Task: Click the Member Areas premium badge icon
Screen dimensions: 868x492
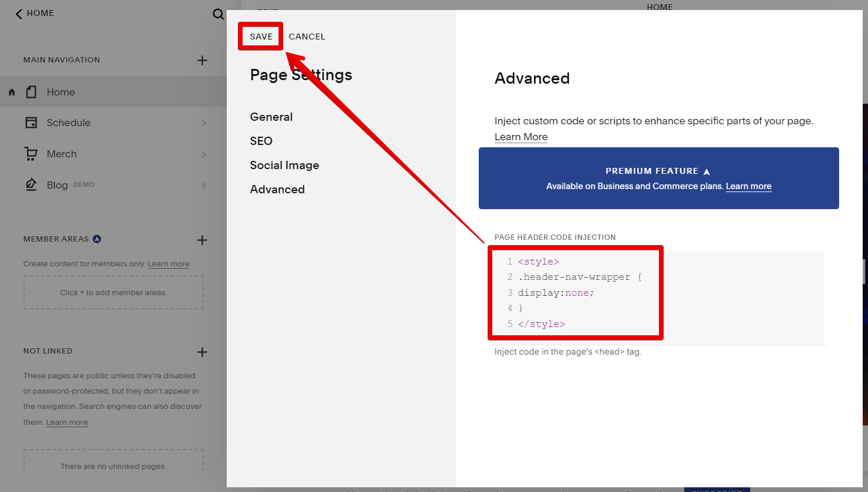Action: coord(97,239)
